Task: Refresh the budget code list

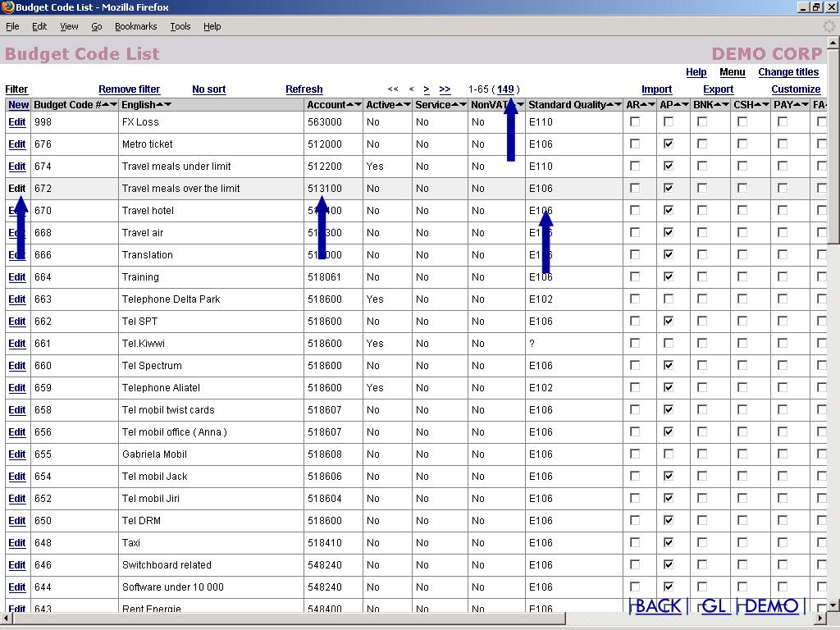Action: [304, 89]
